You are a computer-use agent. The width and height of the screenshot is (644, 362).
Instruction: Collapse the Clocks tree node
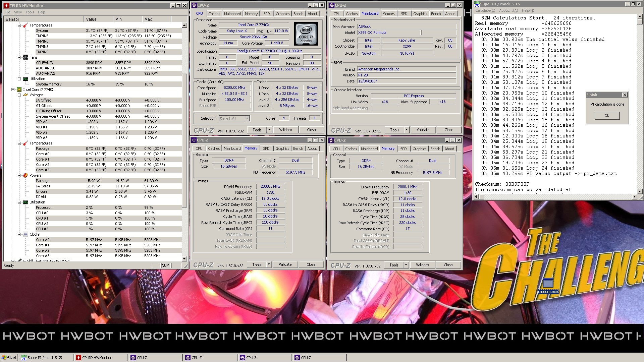[x=19, y=234]
